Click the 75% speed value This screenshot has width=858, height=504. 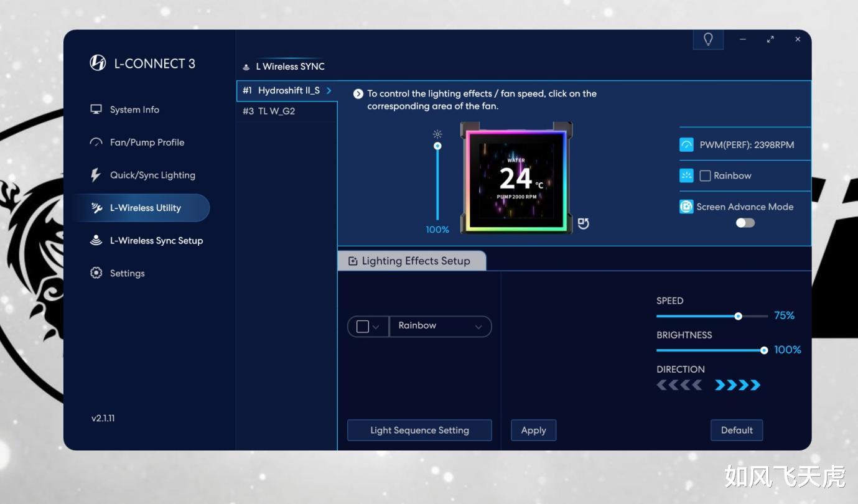pyautogui.click(x=784, y=316)
